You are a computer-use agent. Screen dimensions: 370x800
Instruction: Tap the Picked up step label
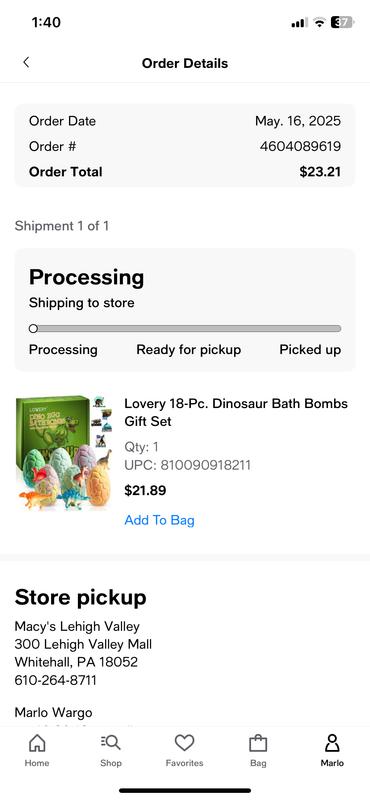(x=310, y=349)
